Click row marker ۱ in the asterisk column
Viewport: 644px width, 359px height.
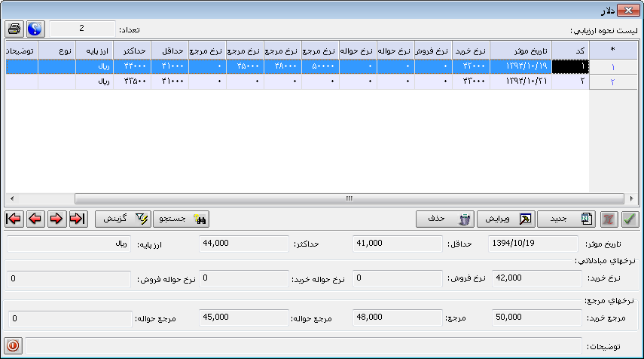613,66
